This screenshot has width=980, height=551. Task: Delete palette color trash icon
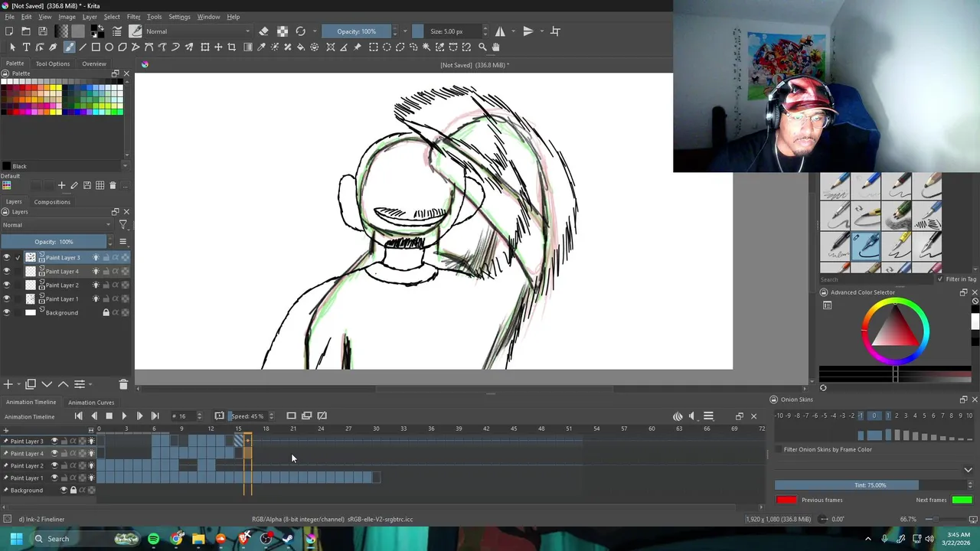(x=113, y=185)
